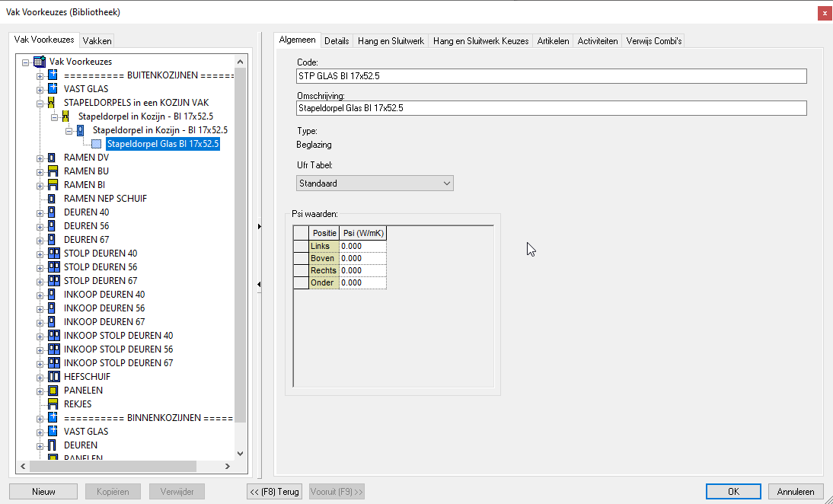Click the OK button
Viewport: 833px width, 504px height.
pos(733,492)
